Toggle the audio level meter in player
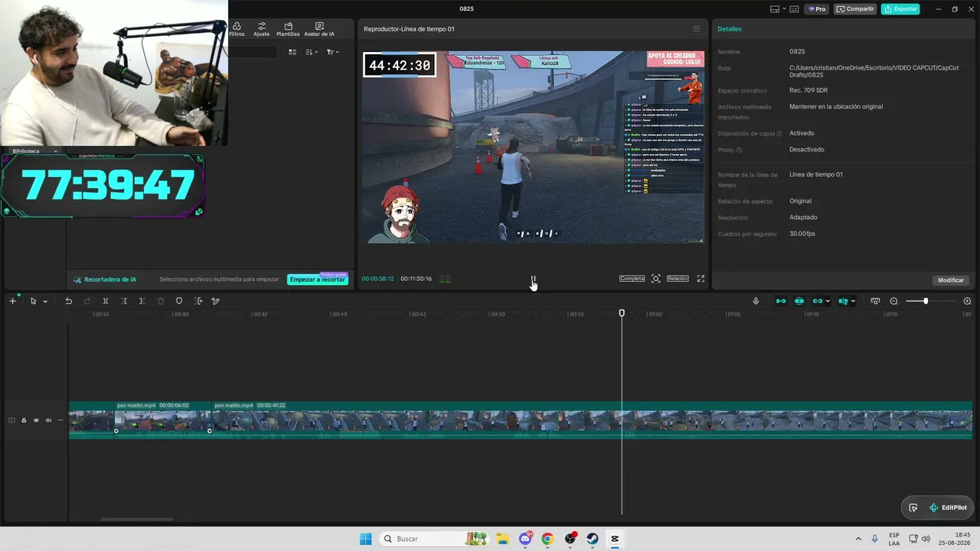The height and width of the screenshot is (551, 980). point(445,279)
